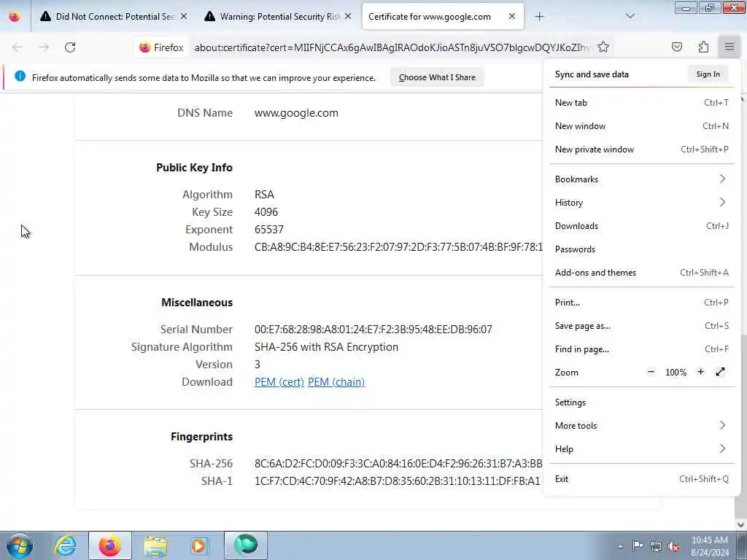This screenshot has height=560, width=747.
Task: Click the SHA-1 fingerprint value
Action: 398,481
